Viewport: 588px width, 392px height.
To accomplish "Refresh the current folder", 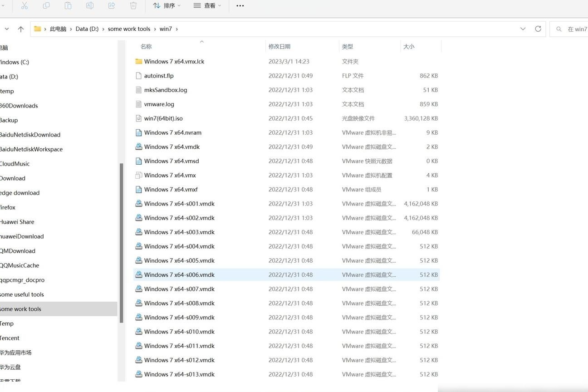I will coord(538,29).
